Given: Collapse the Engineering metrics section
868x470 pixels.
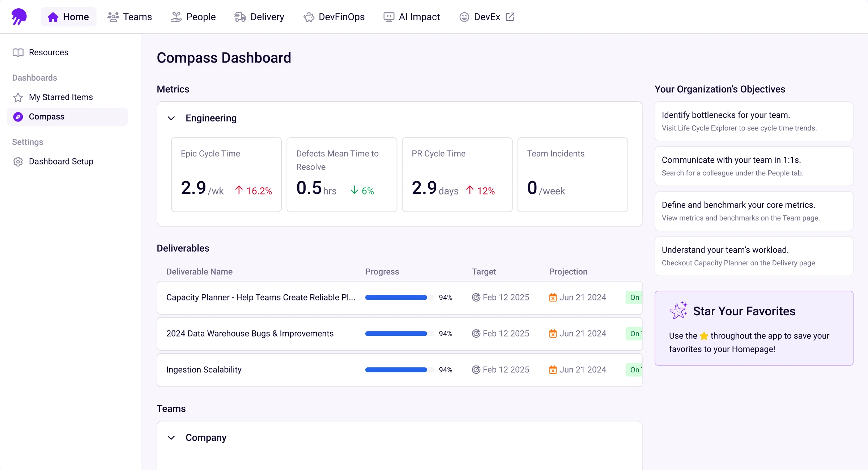Looking at the screenshot, I should pyautogui.click(x=171, y=118).
